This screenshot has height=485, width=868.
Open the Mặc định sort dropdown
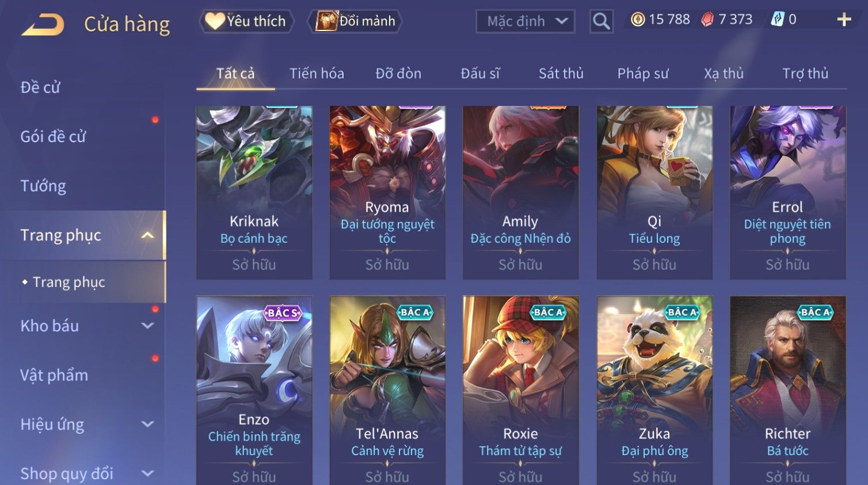(x=526, y=22)
